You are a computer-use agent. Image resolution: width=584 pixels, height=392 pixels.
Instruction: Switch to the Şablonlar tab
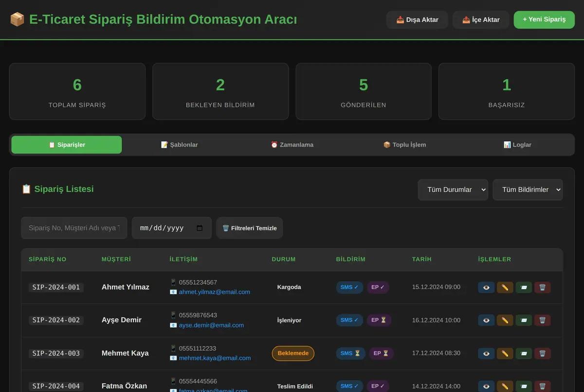tap(179, 145)
